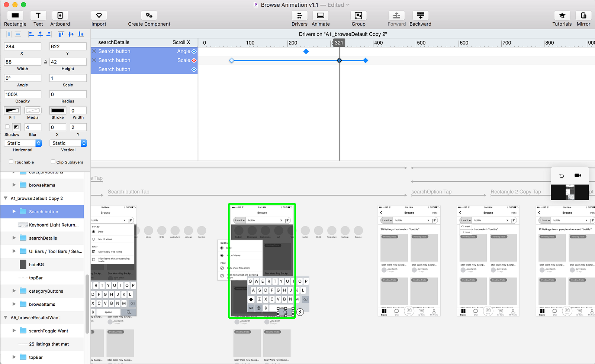Enable the Shadow checkbox
595x364 pixels.
click(7, 127)
